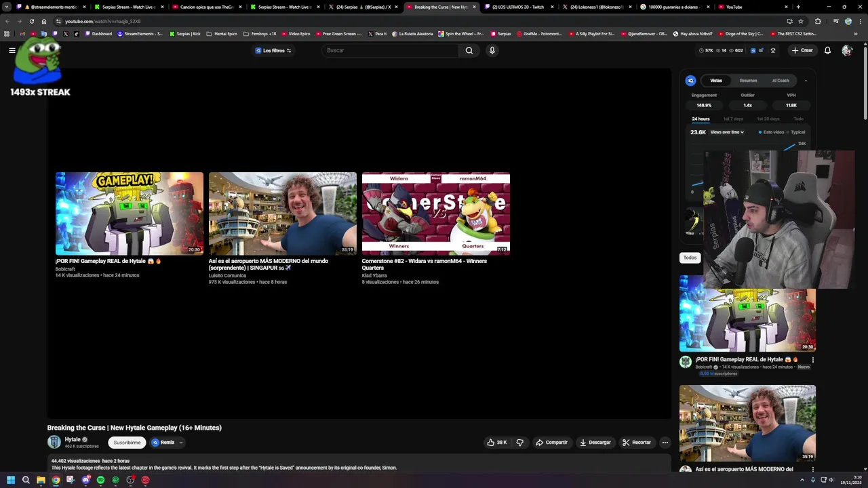Open Luisito Comunica airport endscreen thumbnail

pos(283,213)
